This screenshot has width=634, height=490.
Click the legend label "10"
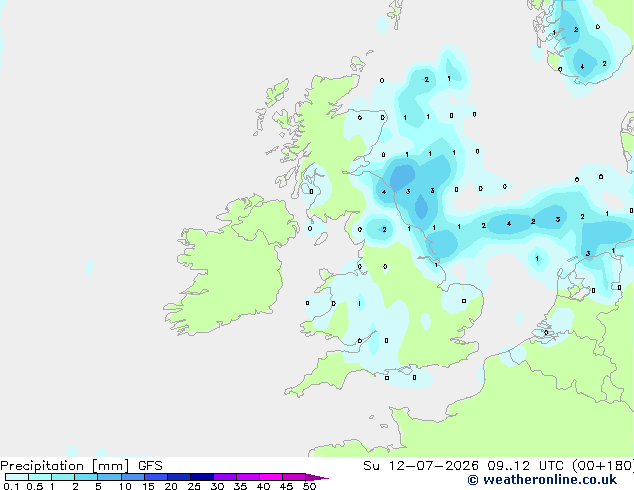pos(125,486)
